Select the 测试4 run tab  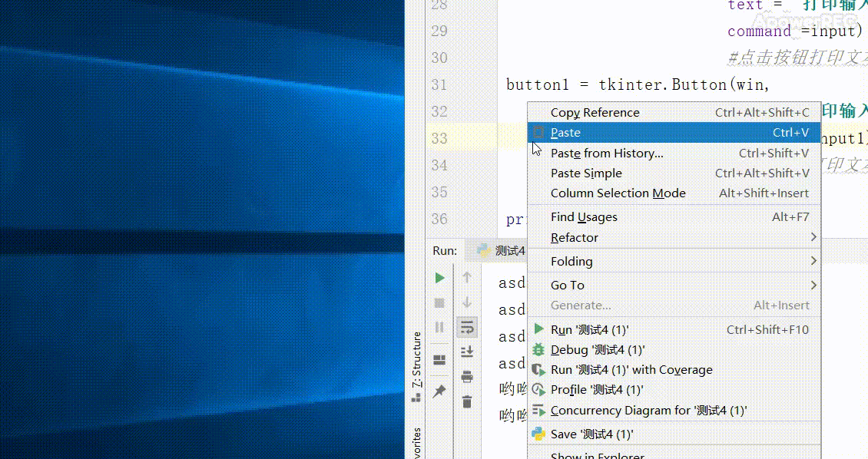(x=501, y=250)
